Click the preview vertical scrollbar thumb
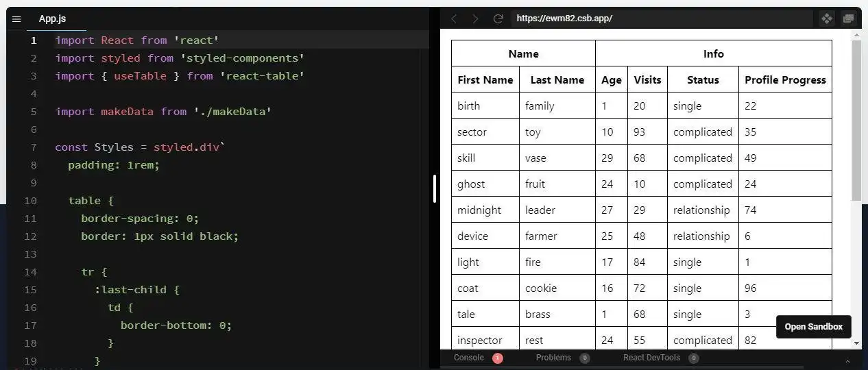Image resolution: width=868 pixels, height=370 pixels. 856,120
